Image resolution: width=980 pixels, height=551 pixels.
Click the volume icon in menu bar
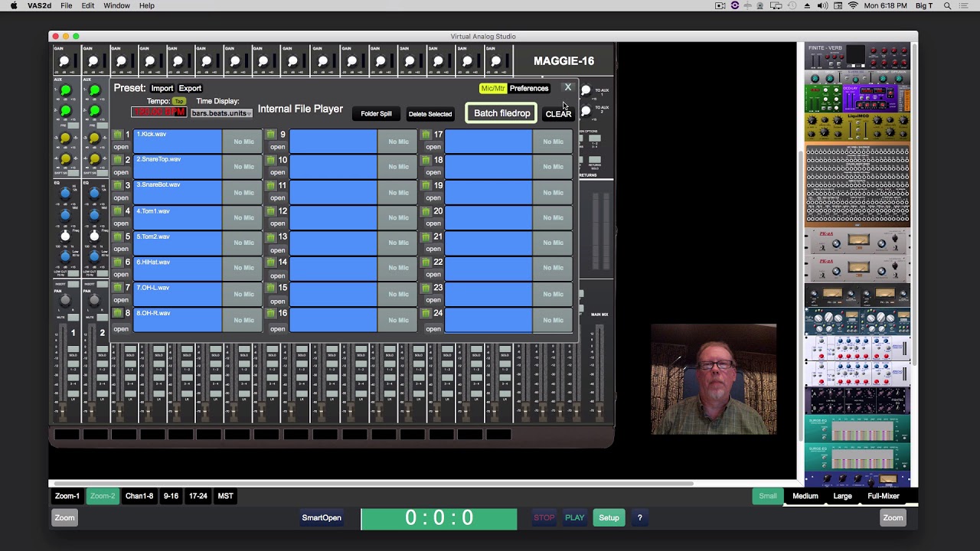click(822, 5)
